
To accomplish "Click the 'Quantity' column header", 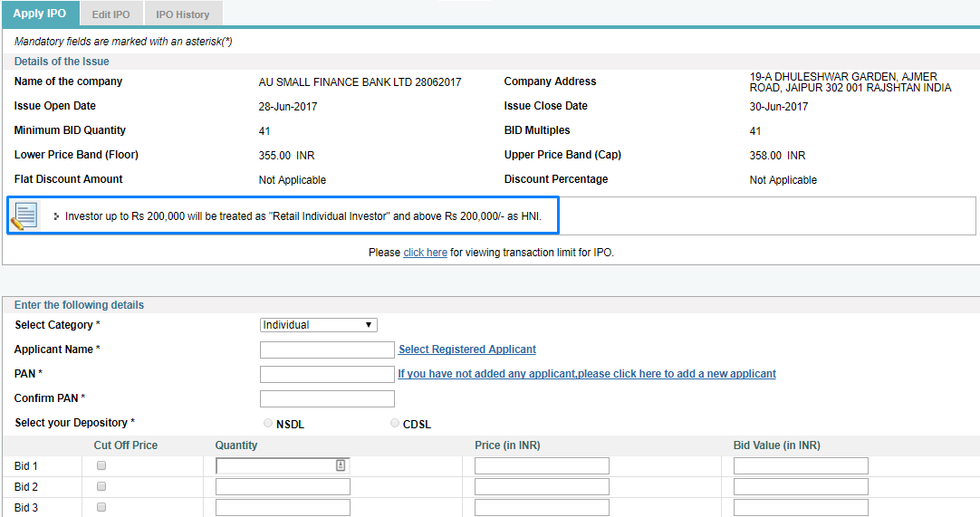I will (x=236, y=445).
